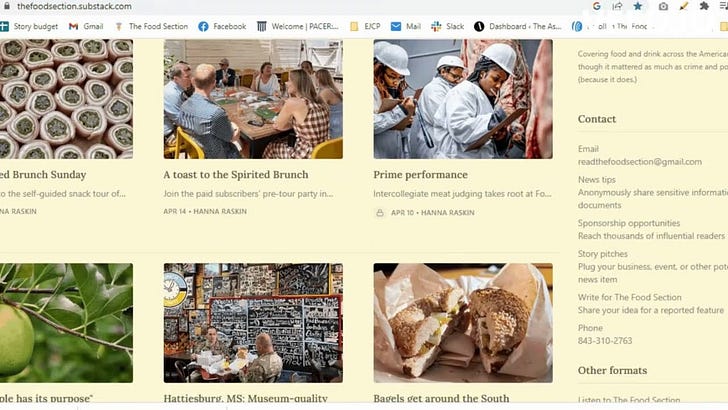728x410 pixels.
Task: Click the bagel sandwich article thumbnail
Action: click(x=463, y=323)
